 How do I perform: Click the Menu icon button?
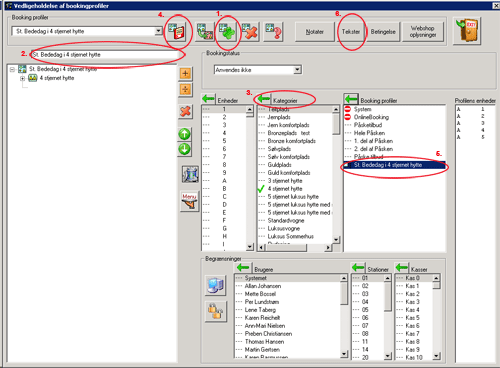[189, 201]
